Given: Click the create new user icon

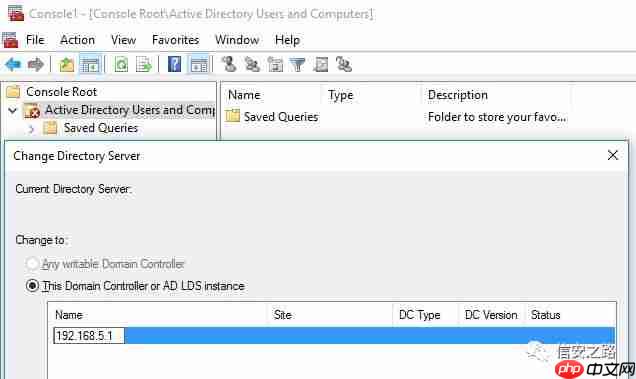Looking at the screenshot, I should 229,65.
